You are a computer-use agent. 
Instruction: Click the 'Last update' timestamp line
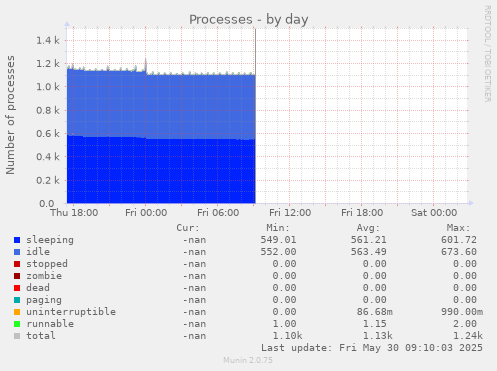click(x=372, y=348)
